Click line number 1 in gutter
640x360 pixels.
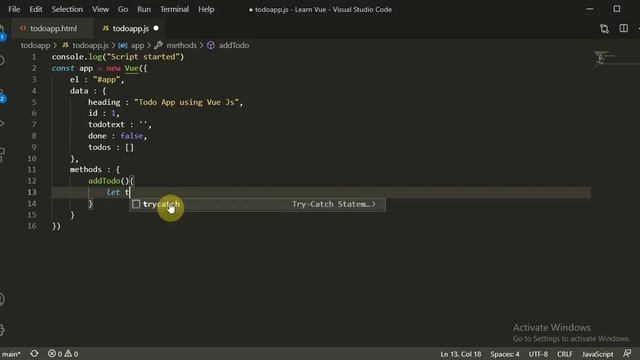[x=34, y=57]
